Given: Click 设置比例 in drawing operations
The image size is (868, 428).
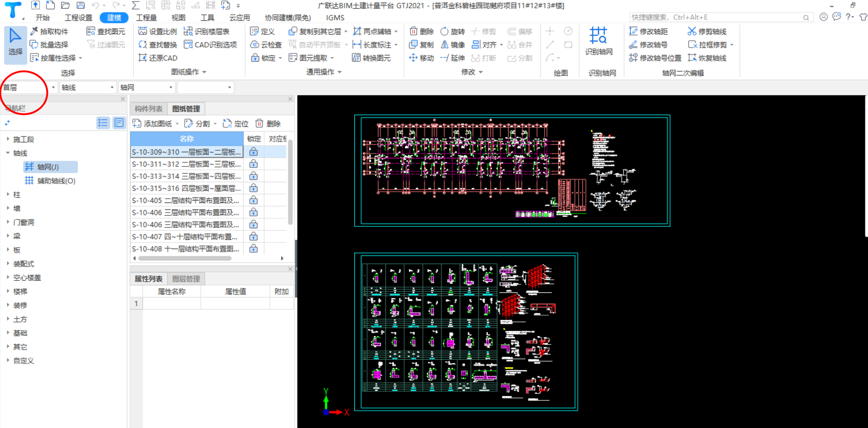Looking at the screenshot, I should [158, 31].
